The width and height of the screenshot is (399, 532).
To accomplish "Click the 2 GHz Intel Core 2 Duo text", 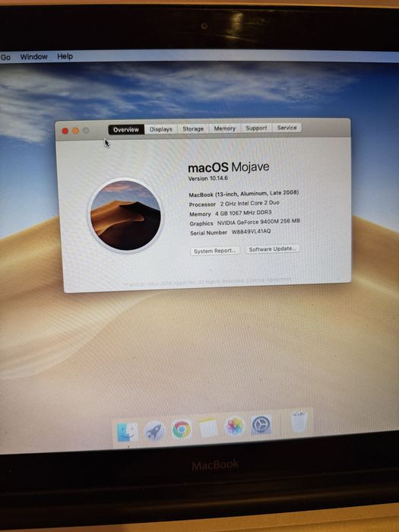I will click(250, 203).
